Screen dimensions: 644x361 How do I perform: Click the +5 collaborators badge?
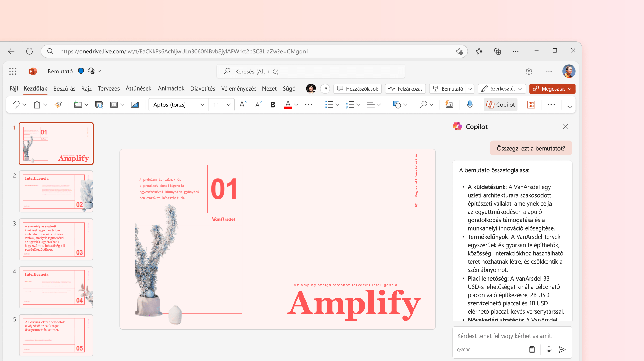pyautogui.click(x=325, y=89)
